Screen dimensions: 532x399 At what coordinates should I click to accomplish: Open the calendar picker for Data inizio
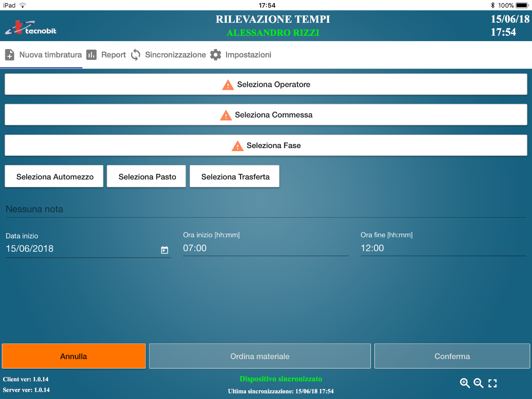pos(165,250)
